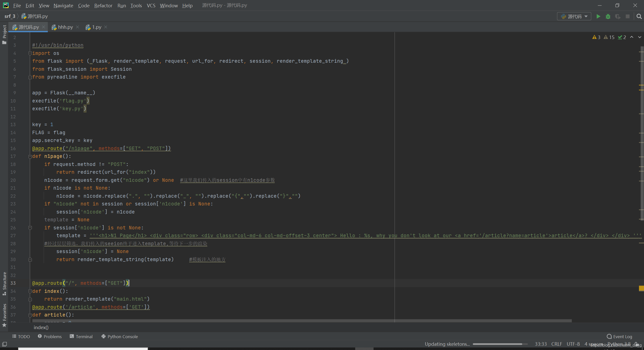Toggle fold end marker at line 7
This screenshot has width=644, height=350.
point(30,77)
